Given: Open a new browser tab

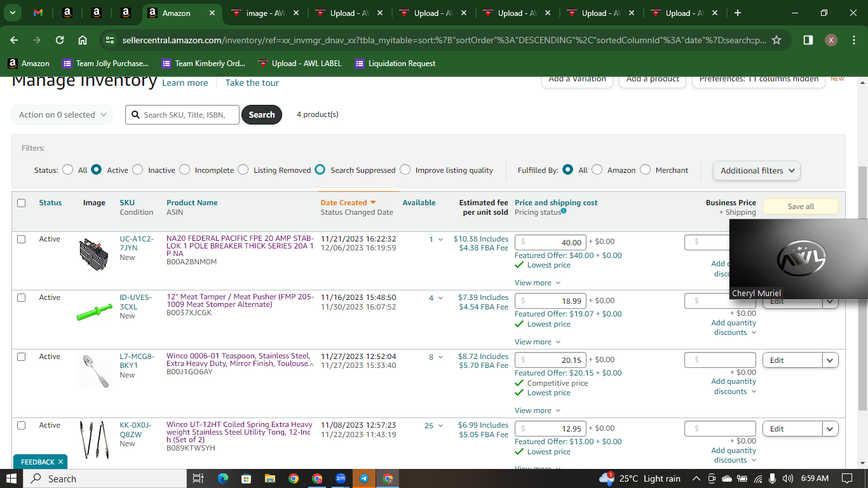Looking at the screenshot, I should coord(737,13).
